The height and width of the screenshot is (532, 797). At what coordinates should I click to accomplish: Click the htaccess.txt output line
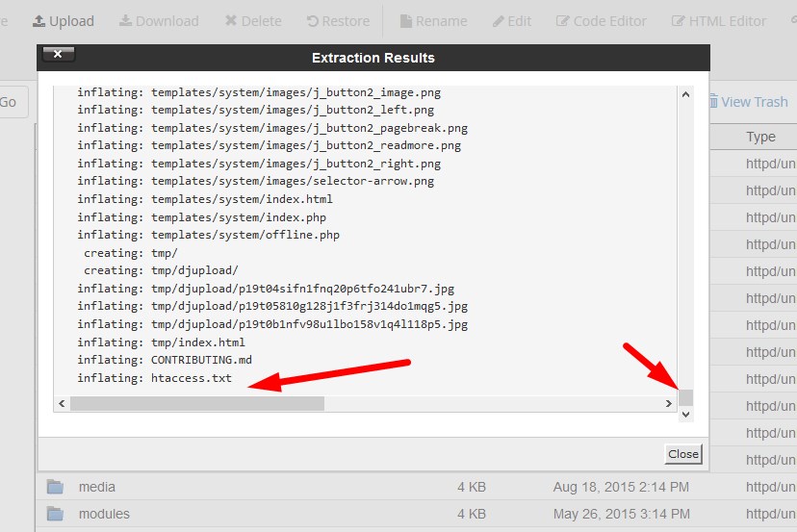(155, 378)
